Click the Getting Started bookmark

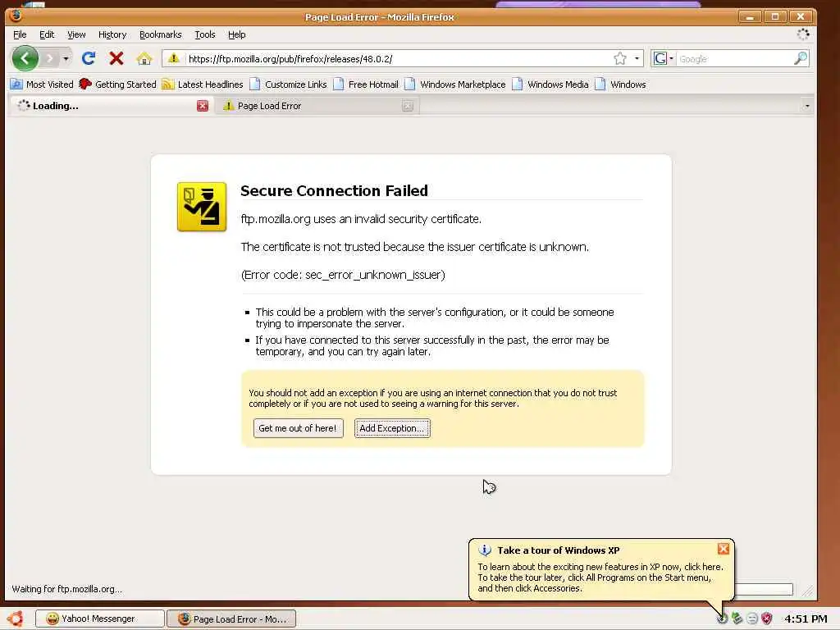coord(117,84)
